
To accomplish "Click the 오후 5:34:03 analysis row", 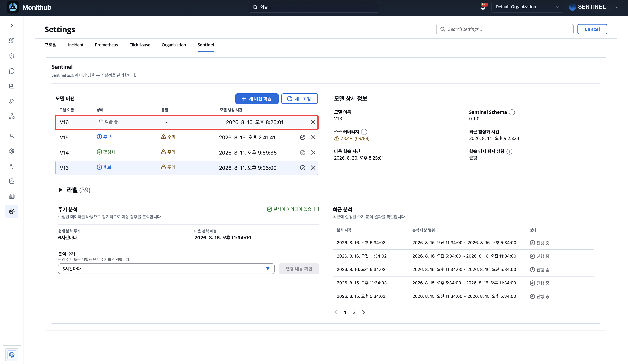I will 463,243.
